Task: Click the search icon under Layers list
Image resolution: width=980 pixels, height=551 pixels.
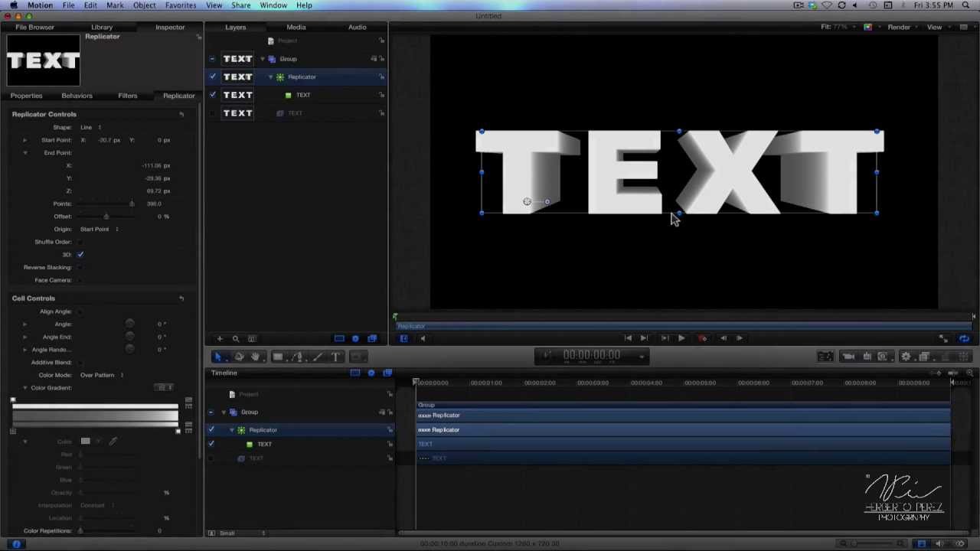Action: click(x=236, y=338)
